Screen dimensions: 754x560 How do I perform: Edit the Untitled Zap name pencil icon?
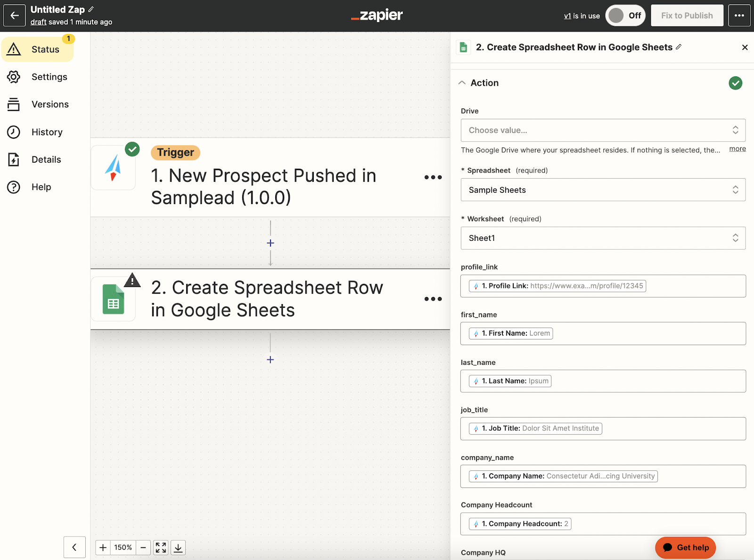pyautogui.click(x=91, y=9)
